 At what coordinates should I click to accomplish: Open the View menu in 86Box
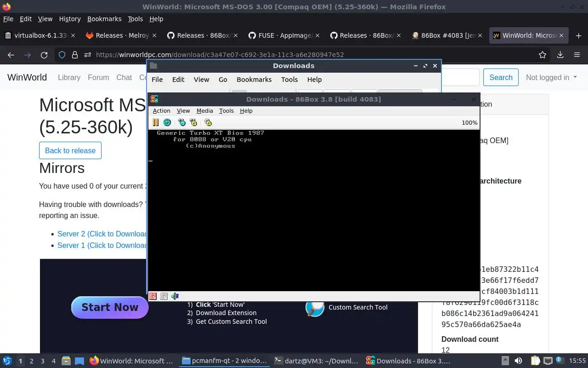(x=183, y=111)
